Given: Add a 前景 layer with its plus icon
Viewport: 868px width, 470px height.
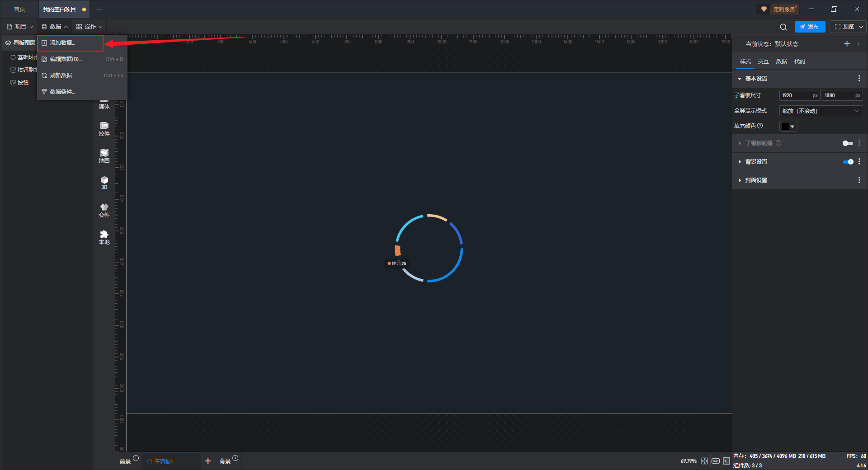Looking at the screenshot, I should tap(136, 458).
